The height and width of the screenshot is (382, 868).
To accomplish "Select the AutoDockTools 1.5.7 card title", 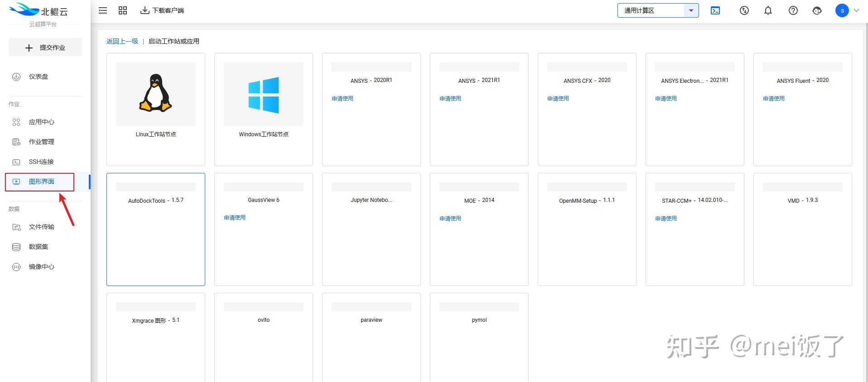I will point(156,201).
